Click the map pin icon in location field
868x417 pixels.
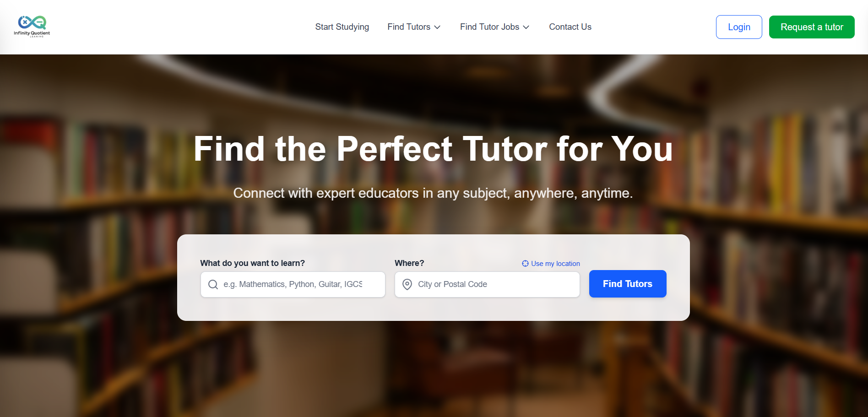[407, 285]
